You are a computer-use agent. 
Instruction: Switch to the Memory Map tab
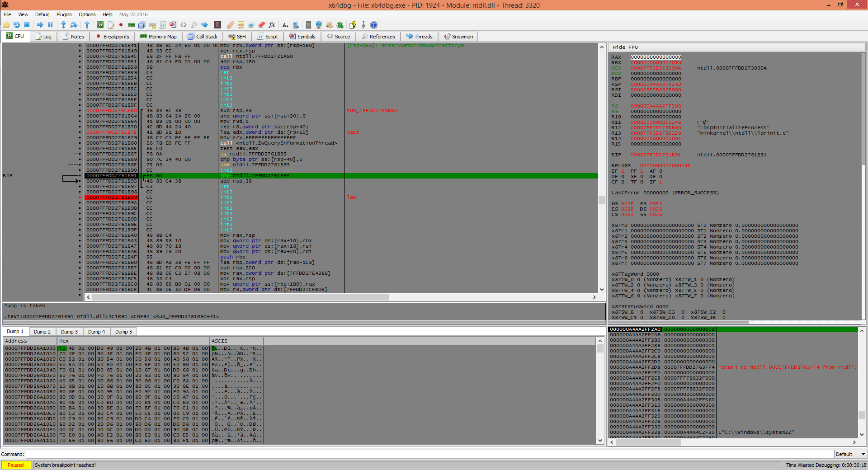158,37
